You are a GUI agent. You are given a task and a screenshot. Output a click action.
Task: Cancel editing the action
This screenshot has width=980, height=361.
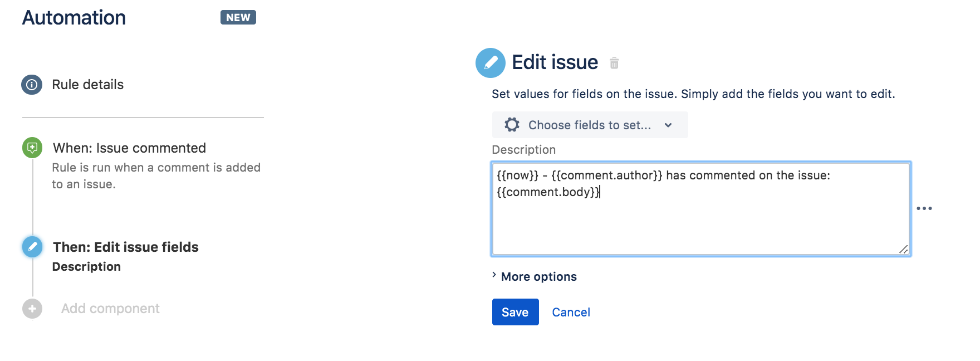point(571,313)
